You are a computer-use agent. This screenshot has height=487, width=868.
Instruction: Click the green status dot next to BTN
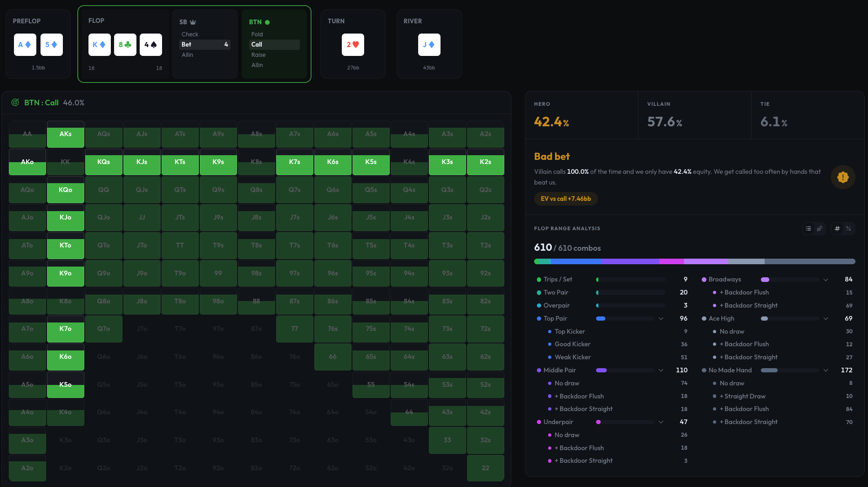268,21
